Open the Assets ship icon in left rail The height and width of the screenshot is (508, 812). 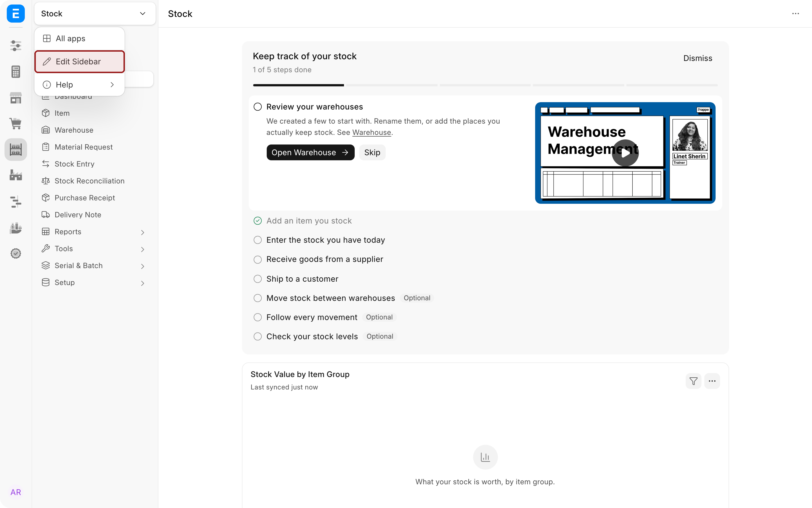(x=16, y=228)
